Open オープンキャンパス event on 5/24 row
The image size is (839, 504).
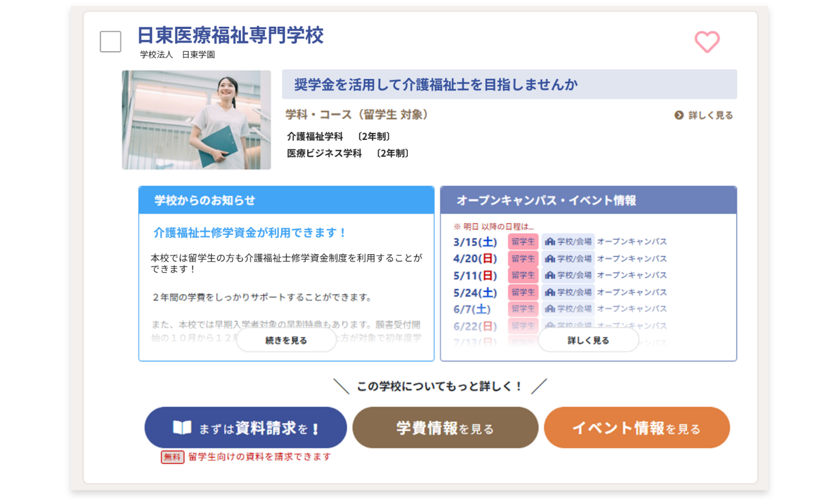[632, 292]
